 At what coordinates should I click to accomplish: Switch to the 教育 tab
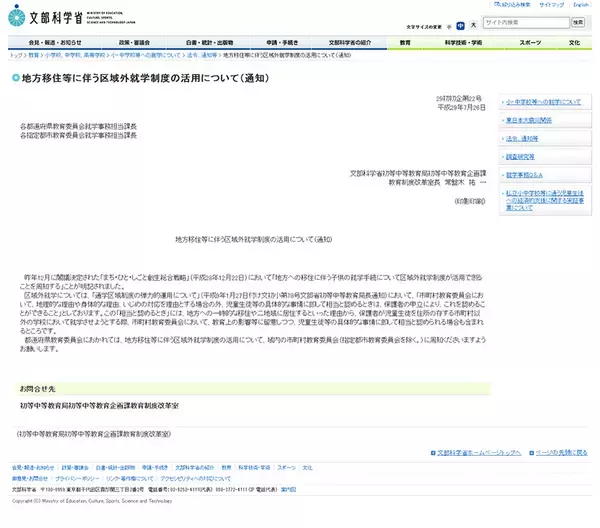(405, 43)
